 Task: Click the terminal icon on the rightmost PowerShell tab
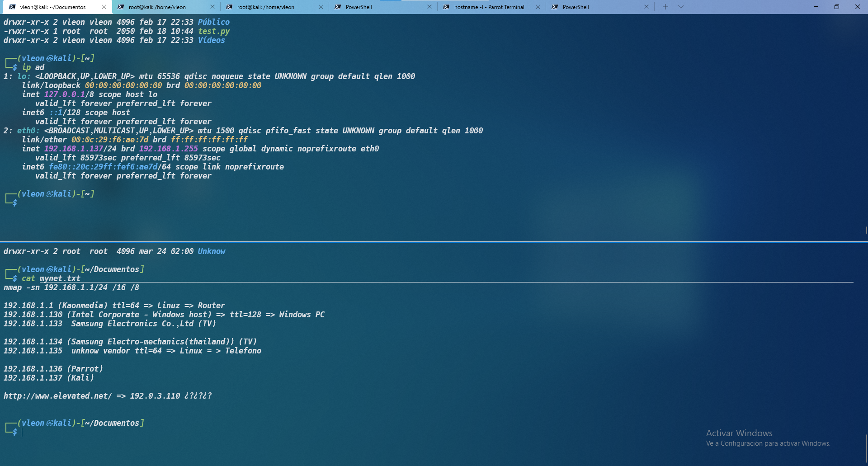555,7
